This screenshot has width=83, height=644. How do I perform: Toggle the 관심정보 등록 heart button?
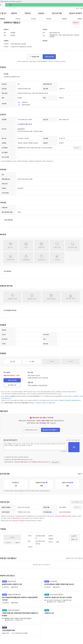(x=34, y=57)
